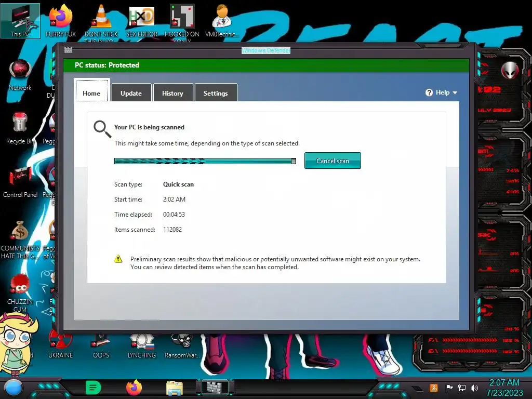Expand the Help dropdown arrow

pos(455,92)
